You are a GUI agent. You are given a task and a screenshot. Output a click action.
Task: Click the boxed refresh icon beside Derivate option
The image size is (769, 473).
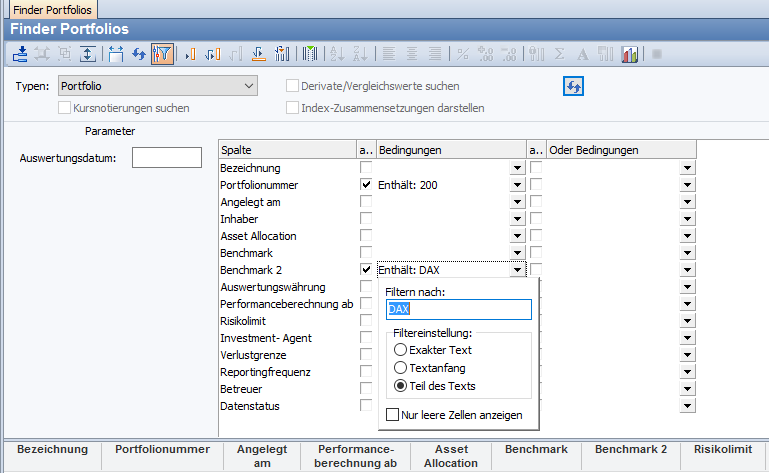coord(574,87)
